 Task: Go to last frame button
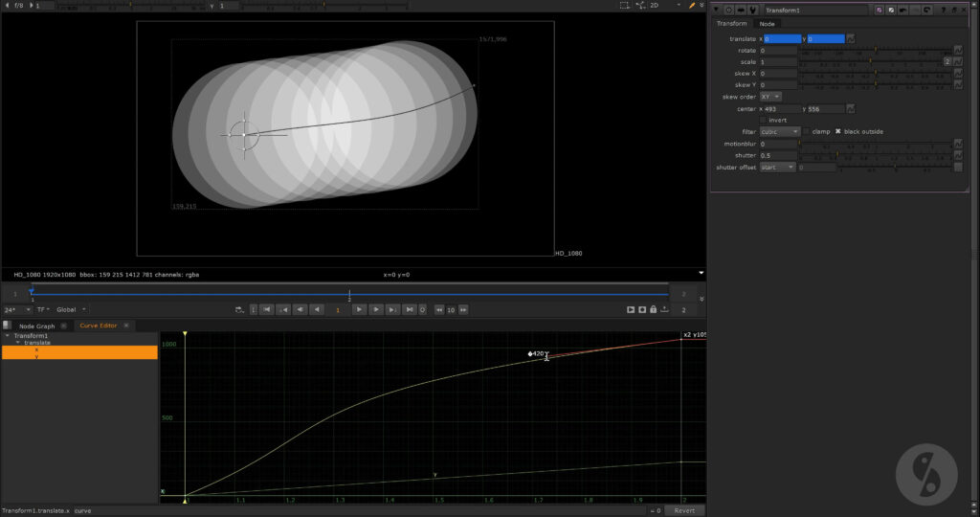pyautogui.click(x=410, y=309)
